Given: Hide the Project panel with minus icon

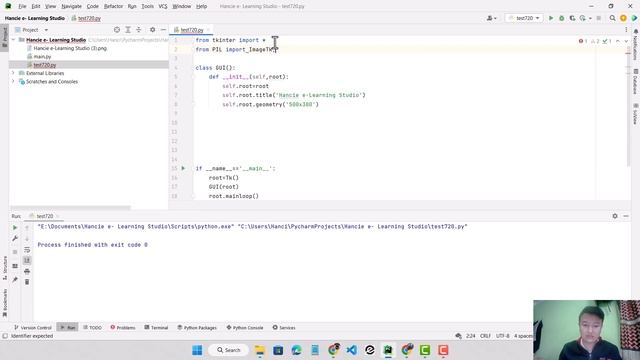Looking at the screenshot, I should tap(163, 30).
